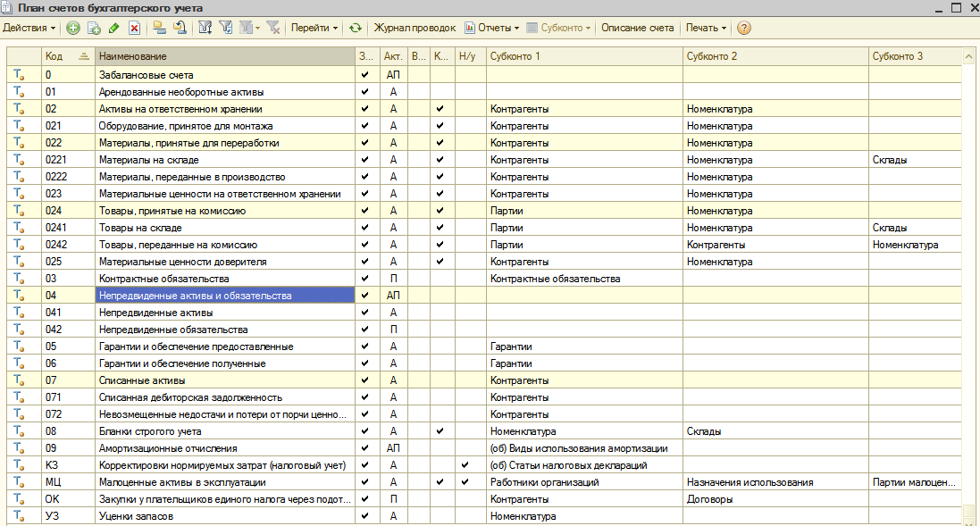Click the З... column check mark for account 04

[x=365, y=295]
